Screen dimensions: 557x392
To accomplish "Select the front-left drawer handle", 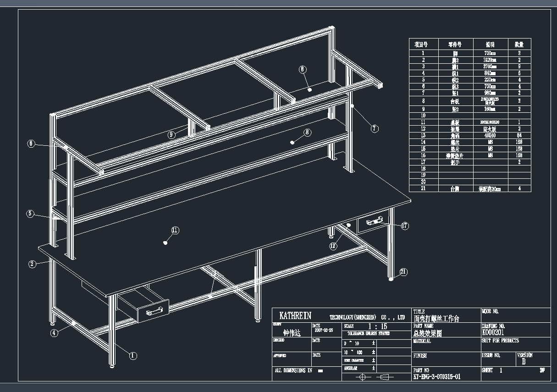I will coord(154,311).
